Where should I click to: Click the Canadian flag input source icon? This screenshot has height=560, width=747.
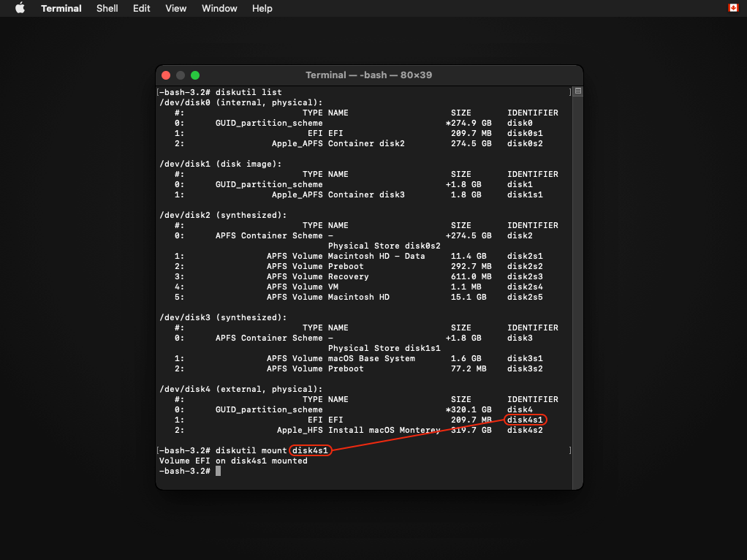point(733,8)
